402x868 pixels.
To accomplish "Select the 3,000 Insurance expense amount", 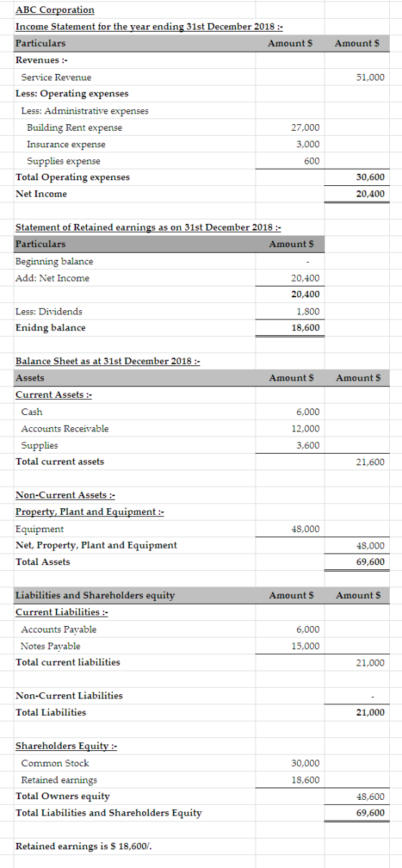I will tap(308, 144).
